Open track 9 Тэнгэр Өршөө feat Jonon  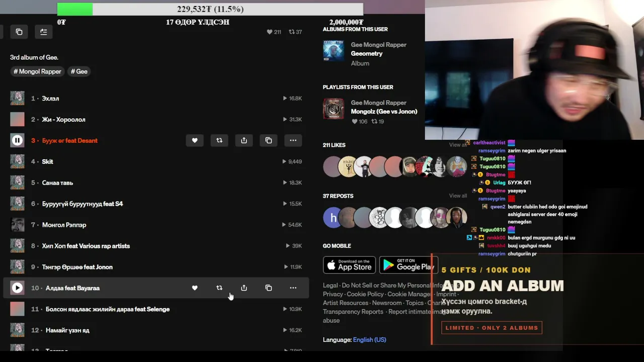click(x=77, y=267)
